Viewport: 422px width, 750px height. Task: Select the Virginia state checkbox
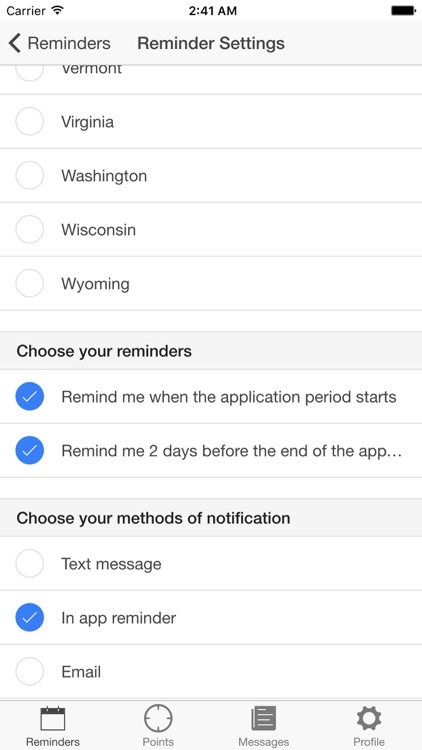[x=30, y=121]
